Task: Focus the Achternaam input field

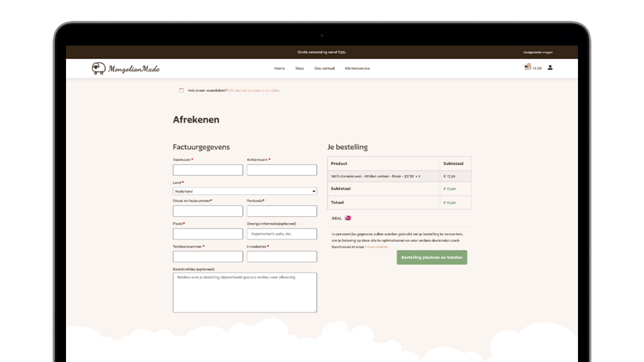Action: pos(282,170)
